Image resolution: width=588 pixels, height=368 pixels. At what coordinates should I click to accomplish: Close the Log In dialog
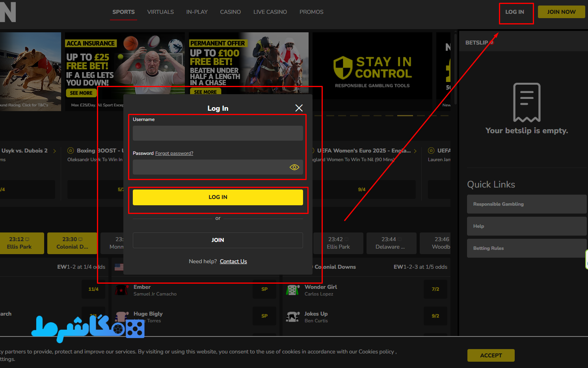click(299, 108)
